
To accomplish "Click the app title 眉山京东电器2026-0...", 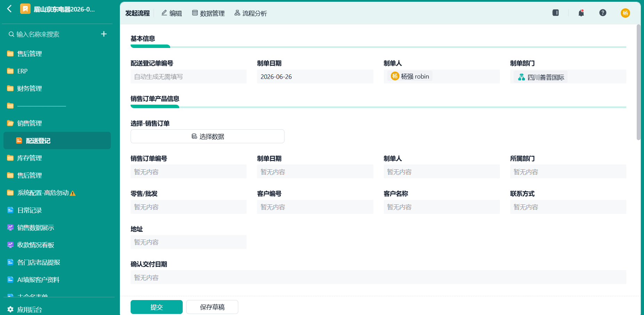I will [64, 9].
